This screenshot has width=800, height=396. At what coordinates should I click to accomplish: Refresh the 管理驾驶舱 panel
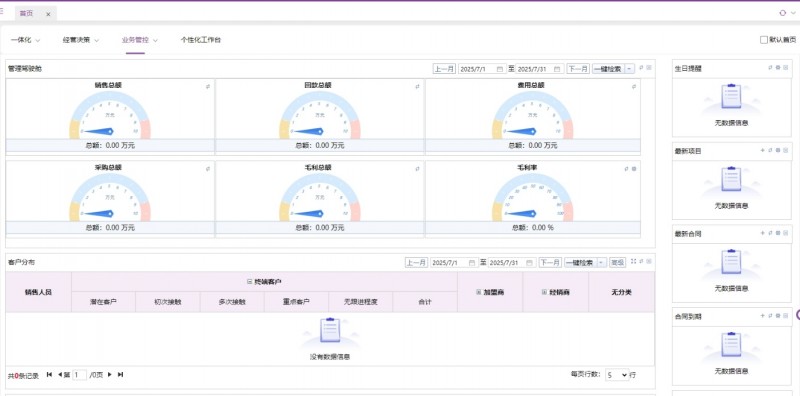[641, 67]
